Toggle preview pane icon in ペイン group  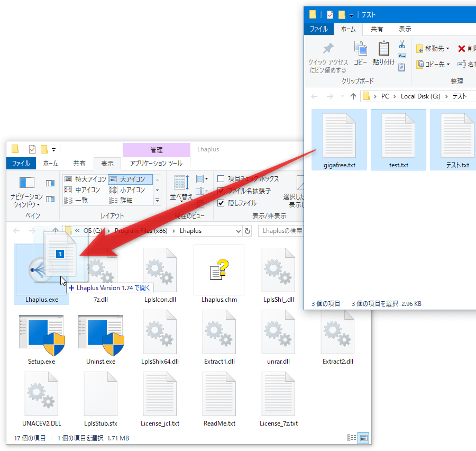pos(50,183)
